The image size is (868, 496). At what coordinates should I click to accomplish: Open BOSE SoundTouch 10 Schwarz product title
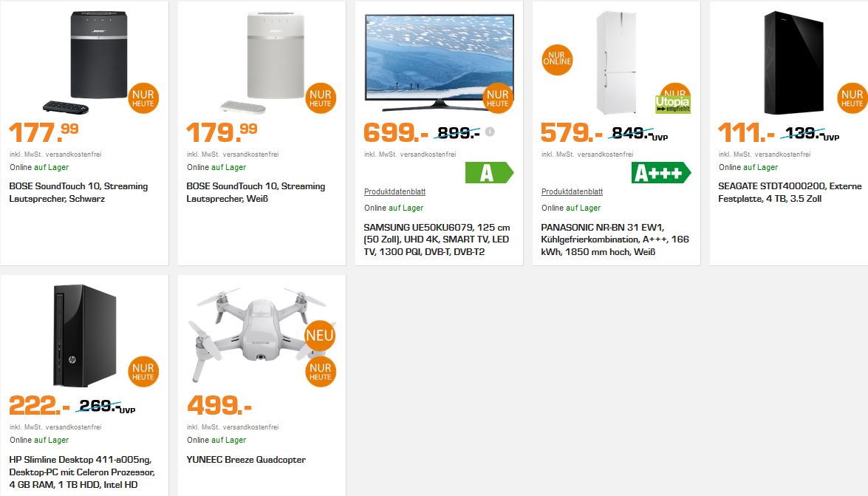(78, 192)
